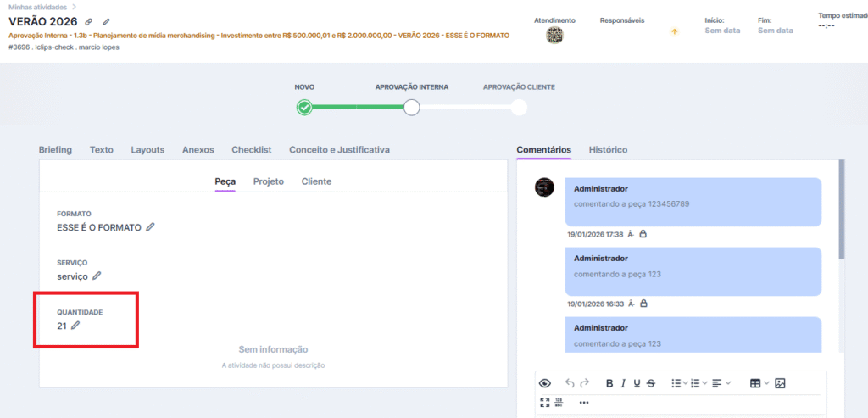Screen dimensions: 868x418
Task: Toggle the preview eye icon in the editor
Action: point(544,383)
